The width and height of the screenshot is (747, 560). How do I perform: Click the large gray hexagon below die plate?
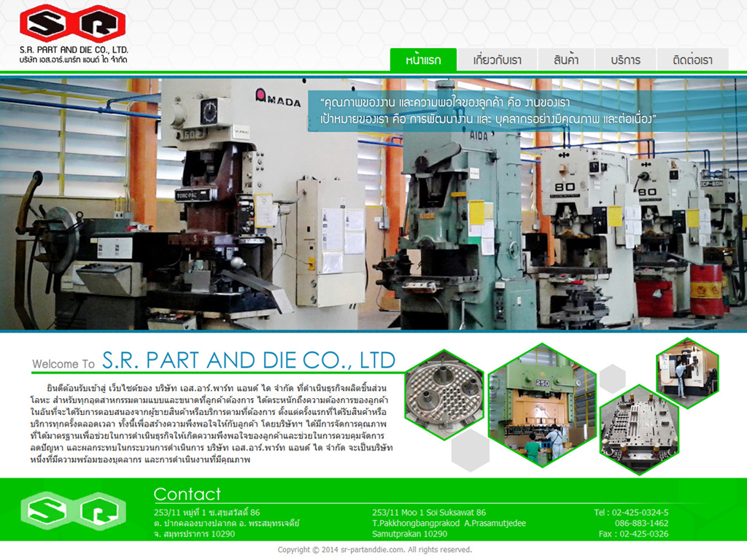tap(470, 450)
